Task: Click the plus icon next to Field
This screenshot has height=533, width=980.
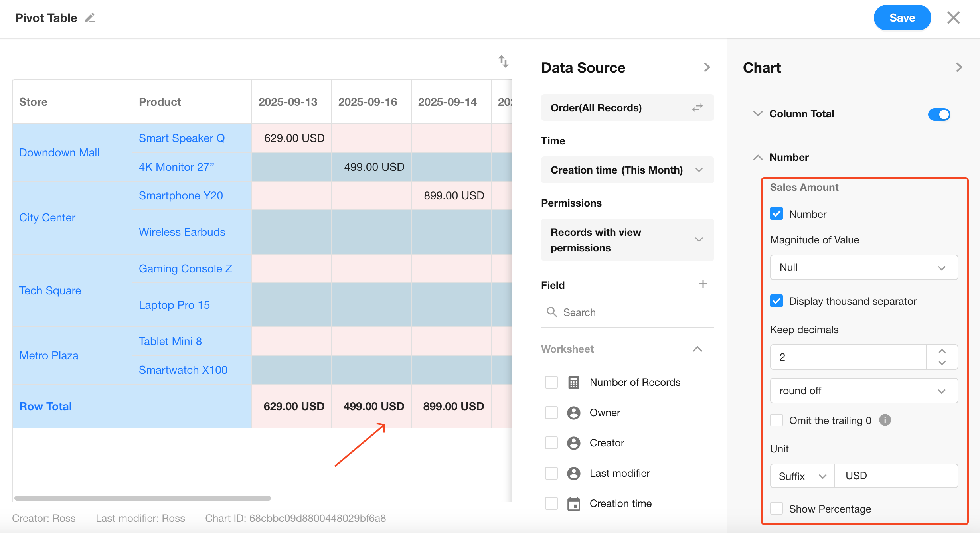Action: pos(703,284)
